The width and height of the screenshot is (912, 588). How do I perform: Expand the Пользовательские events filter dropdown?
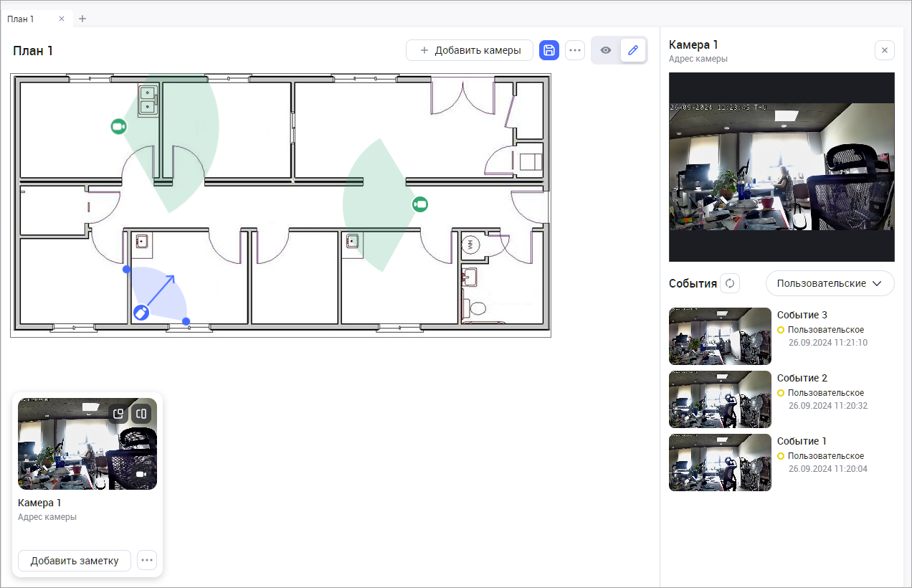coord(830,283)
